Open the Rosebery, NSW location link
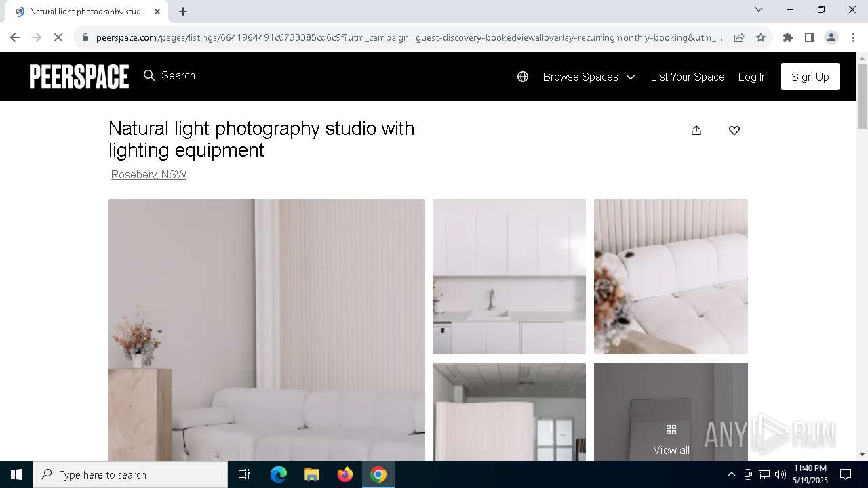868x488 pixels. click(149, 174)
